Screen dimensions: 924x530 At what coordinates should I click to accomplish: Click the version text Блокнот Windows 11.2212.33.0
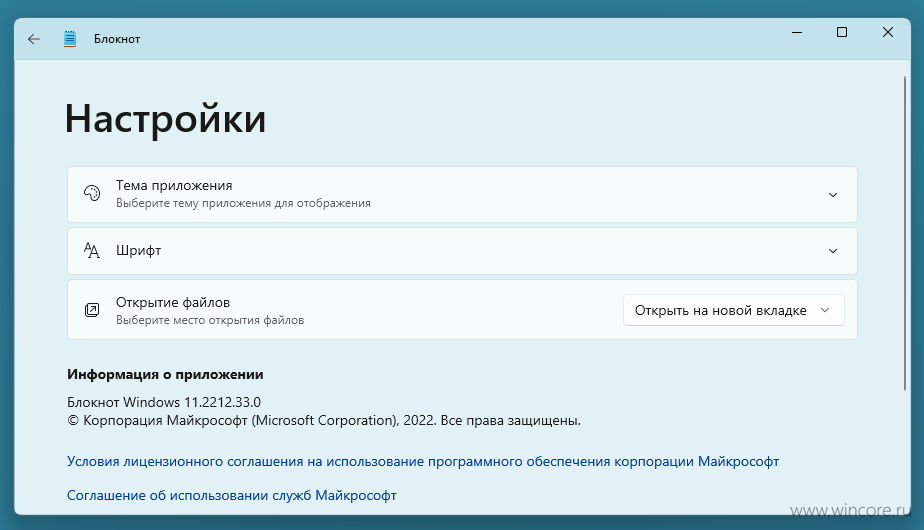click(164, 402)
